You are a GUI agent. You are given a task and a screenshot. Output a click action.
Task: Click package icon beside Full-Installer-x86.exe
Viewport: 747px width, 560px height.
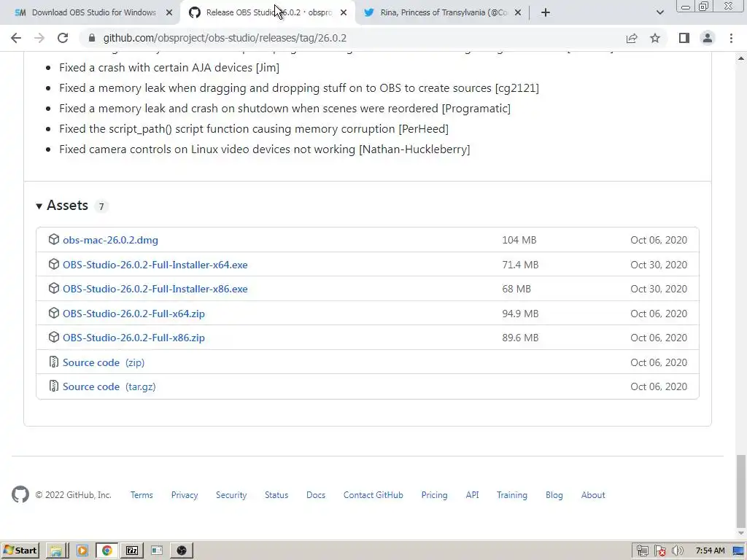pos(54,289)
